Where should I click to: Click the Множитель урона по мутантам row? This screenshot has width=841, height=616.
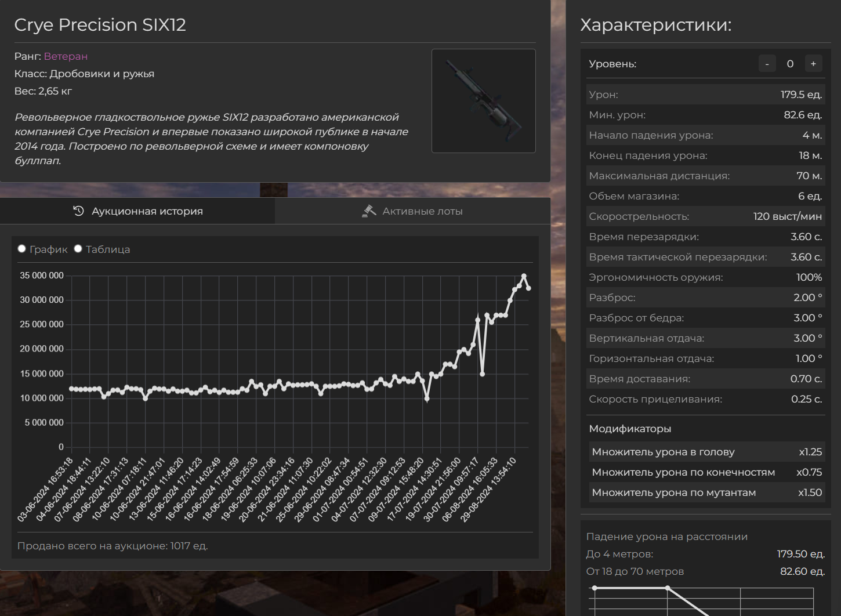click(706, 492)
